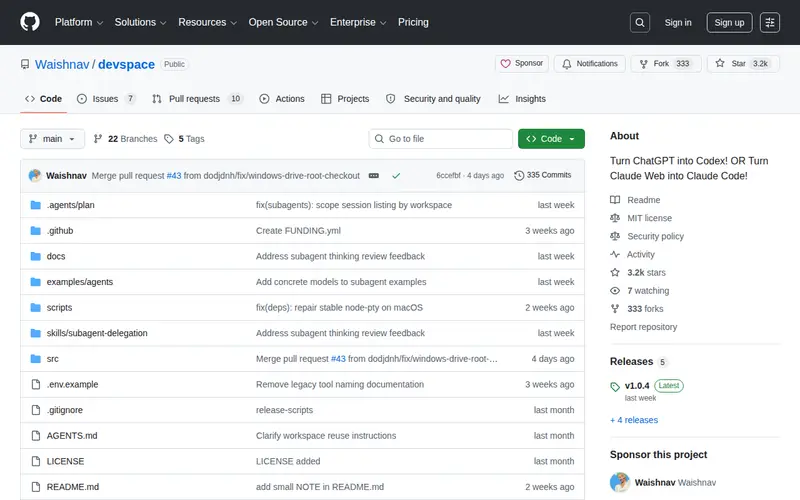Open the AGENTS.md file
Screen dimensions: 800x500
[71, 436]
